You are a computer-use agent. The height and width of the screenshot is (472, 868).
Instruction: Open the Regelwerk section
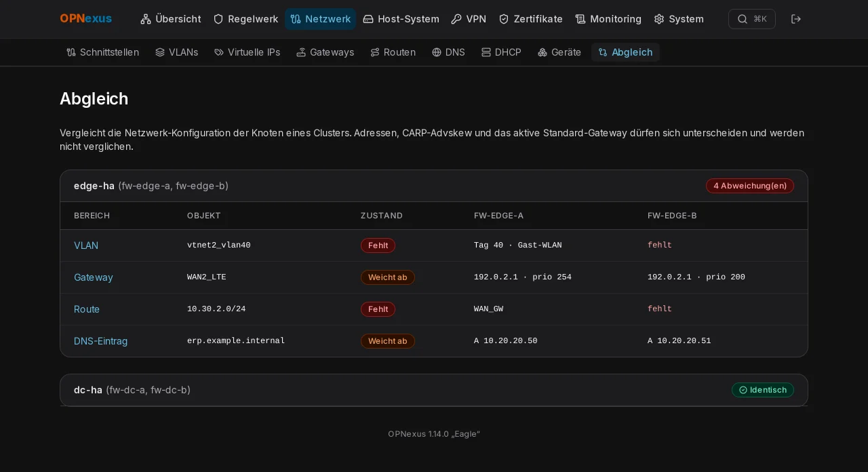pyautogui.click(x=245, y=19)
